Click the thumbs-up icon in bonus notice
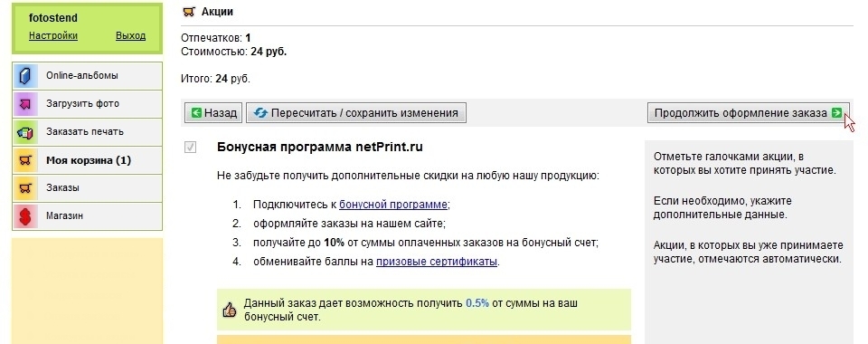 pyautogui.click(x=229, y=311)
